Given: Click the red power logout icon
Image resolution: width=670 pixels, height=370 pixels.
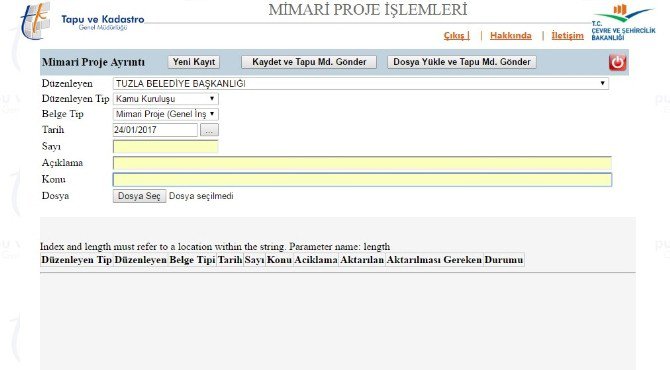Looking at the screenshot, I should (x=617, y=62).
